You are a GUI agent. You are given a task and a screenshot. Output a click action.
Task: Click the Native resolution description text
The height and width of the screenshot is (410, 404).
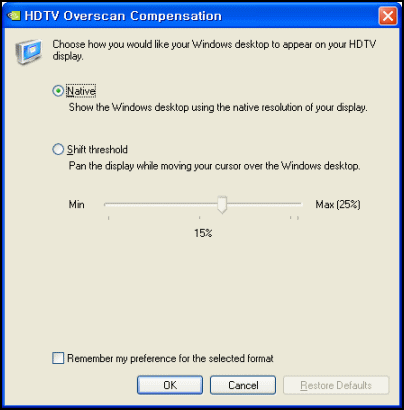(218, 107)
